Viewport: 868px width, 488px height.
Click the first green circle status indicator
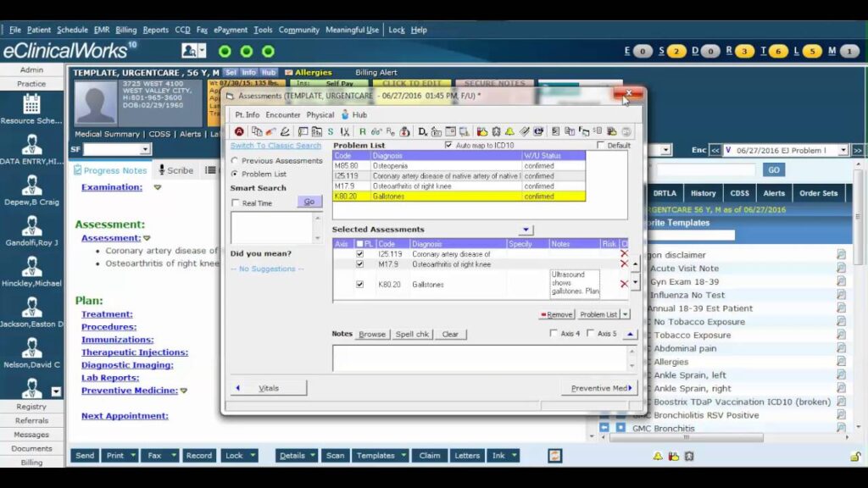[x=225, y=52]
